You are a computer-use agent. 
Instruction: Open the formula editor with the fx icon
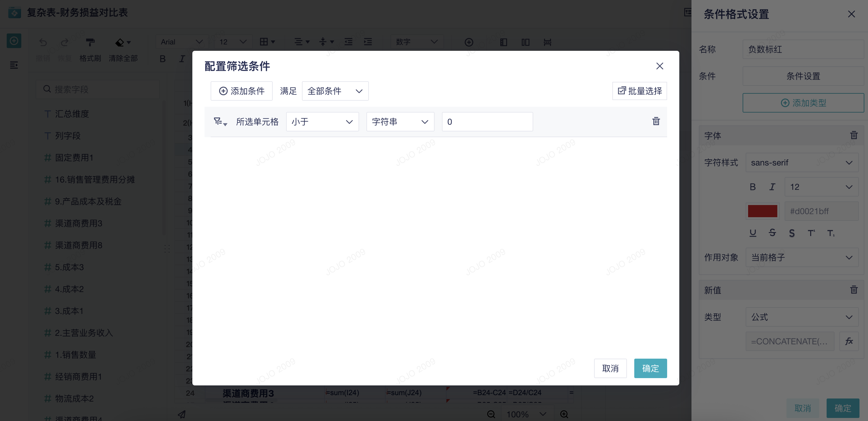point(849,341)
